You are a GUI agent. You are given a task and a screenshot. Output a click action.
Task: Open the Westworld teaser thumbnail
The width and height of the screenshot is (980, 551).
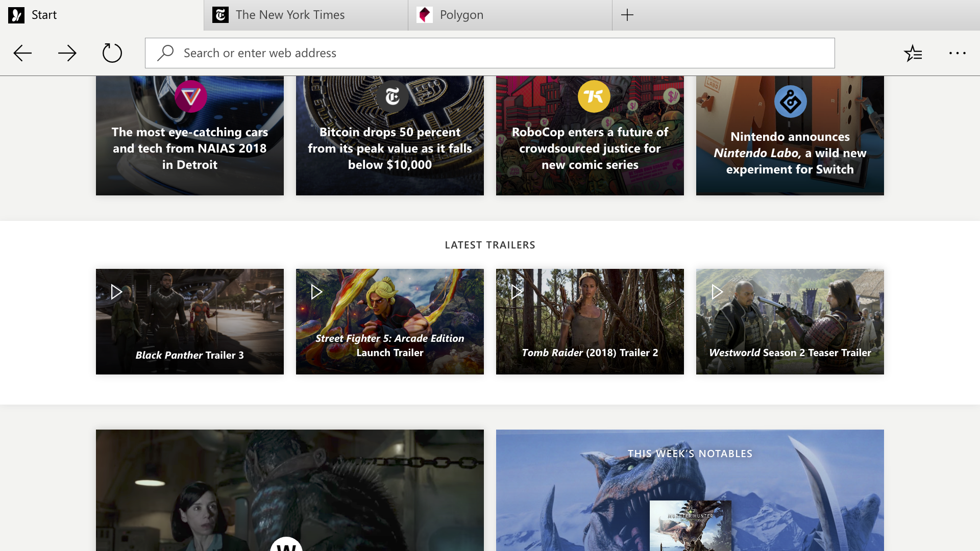(790, 321)
